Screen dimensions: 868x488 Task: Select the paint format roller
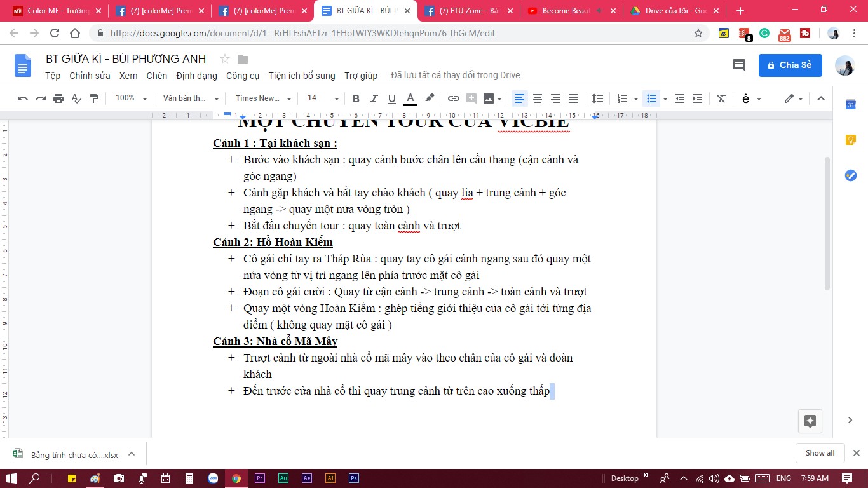[x=95, y=98]
